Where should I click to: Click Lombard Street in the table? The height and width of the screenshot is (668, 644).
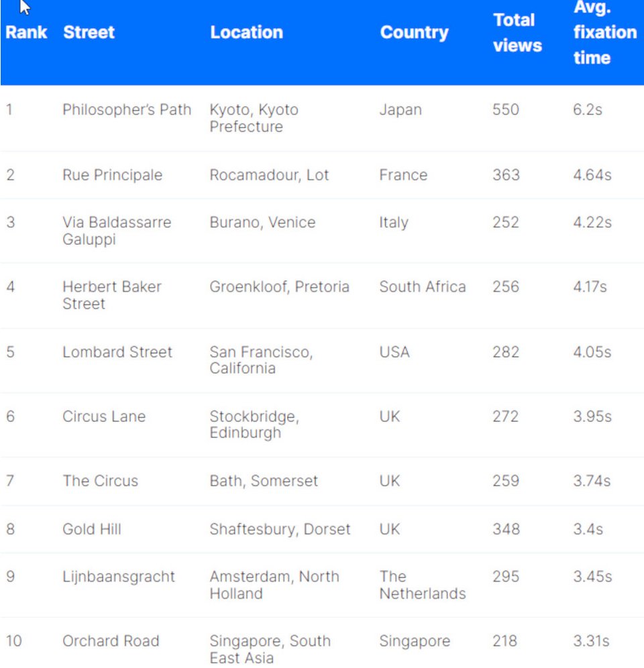pos(117,352)
